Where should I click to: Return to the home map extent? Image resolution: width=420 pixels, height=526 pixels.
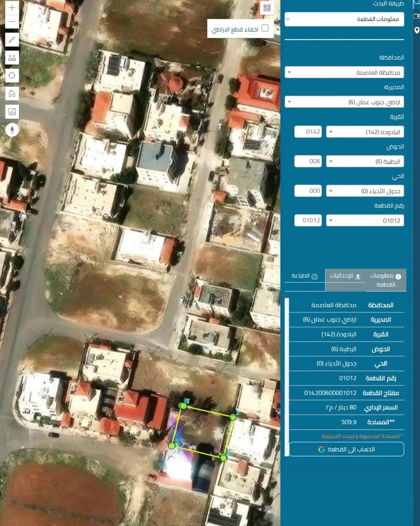tap(12, 94)
